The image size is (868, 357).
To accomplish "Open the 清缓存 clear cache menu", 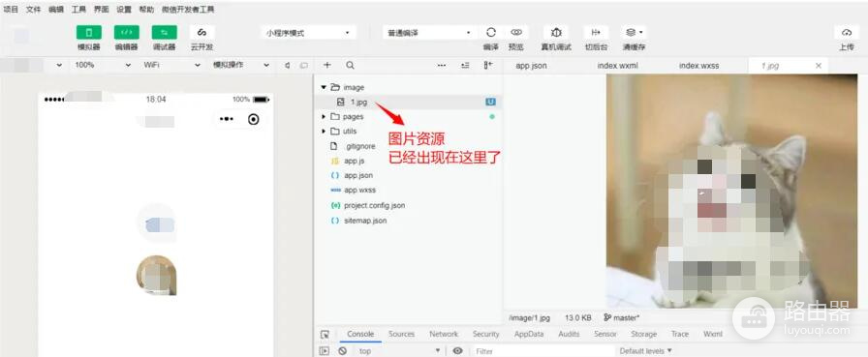I will 634,32.
